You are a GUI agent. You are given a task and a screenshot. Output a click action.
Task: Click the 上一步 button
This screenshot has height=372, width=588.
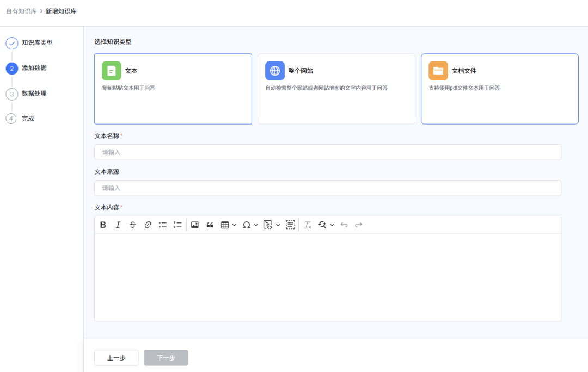pyautogui.click(x=116, y=358)
